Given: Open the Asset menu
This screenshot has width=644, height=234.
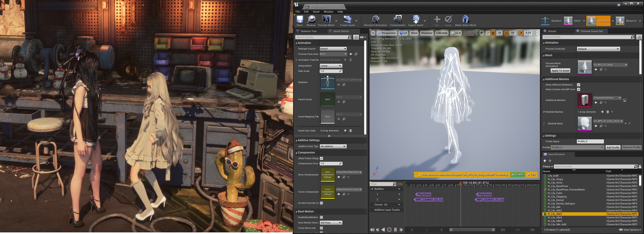Looking at the screenshot, I should 316,12.
